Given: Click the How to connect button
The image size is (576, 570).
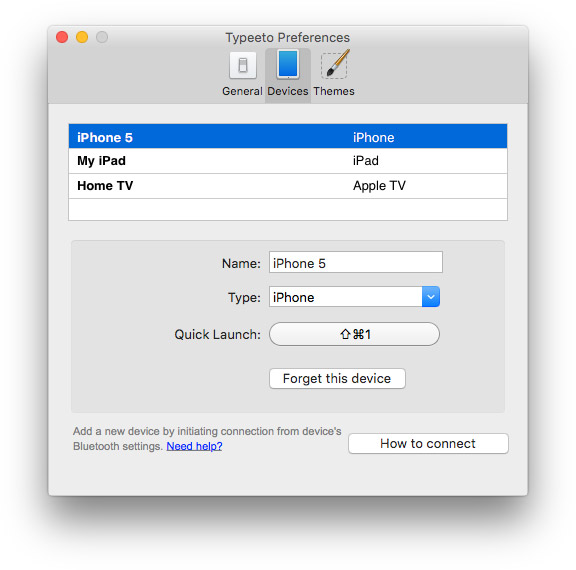Looking at the screenshot, I should pos(428,444).
